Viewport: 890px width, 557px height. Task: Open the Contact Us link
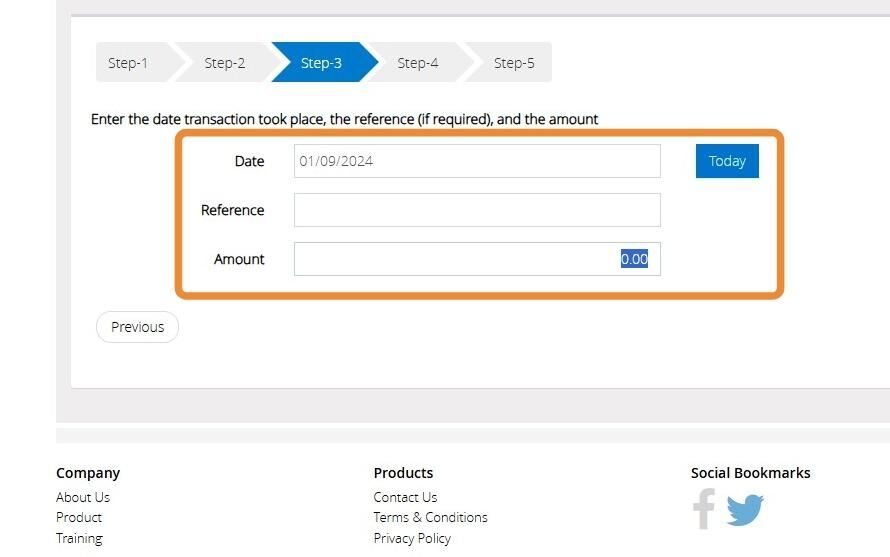(405, 497)
